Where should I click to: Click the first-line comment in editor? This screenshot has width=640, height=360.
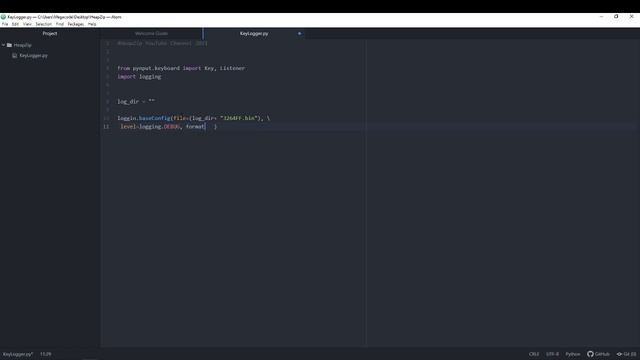[x=162, y=43]
